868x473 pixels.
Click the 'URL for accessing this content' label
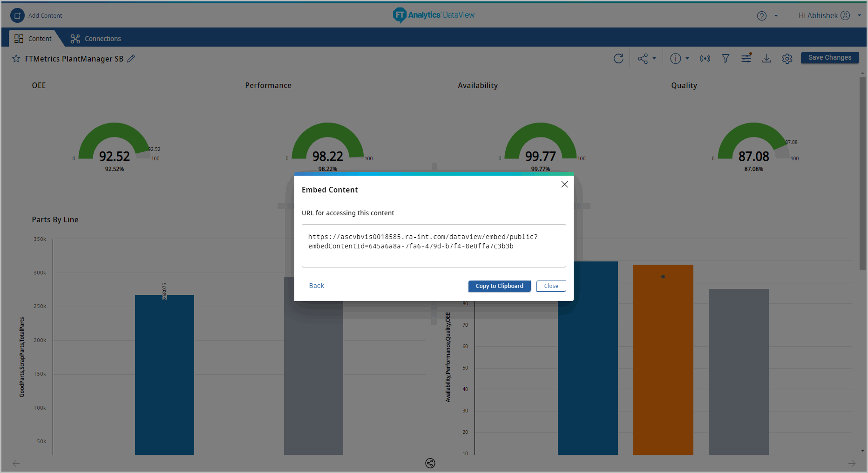tap(348, 213)
